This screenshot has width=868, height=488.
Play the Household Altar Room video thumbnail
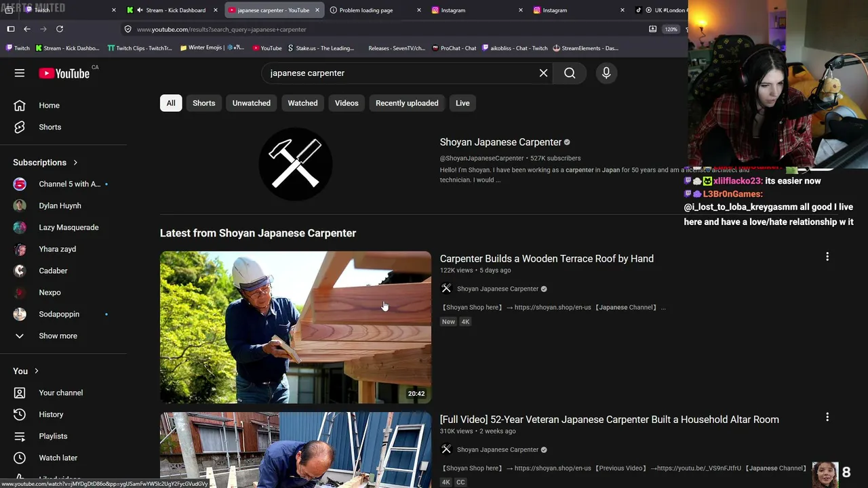[x=296, y=450]
